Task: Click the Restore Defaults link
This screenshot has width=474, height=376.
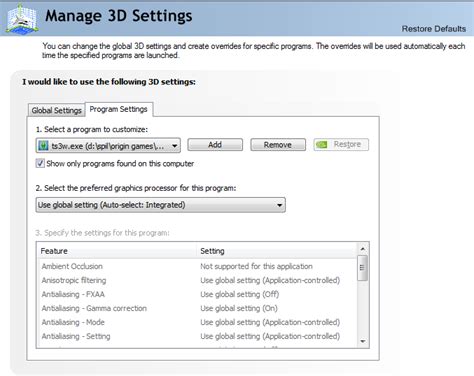Action: [x=434, y=29]
